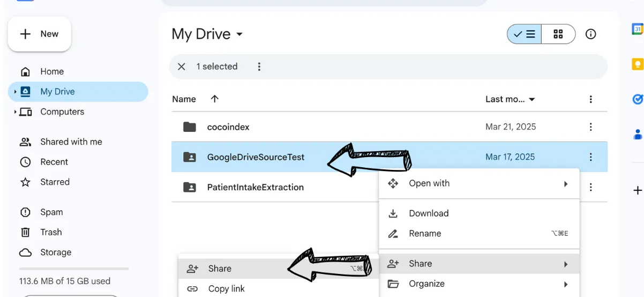Switch to grid layout view
This screenshot has height=297, width=644.
point(558,34)
